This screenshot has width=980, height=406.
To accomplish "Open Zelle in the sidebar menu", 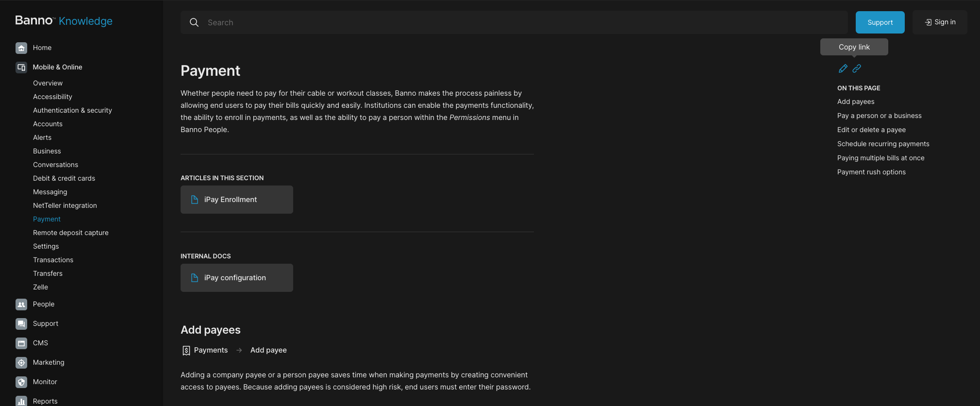I will (40, 288).
